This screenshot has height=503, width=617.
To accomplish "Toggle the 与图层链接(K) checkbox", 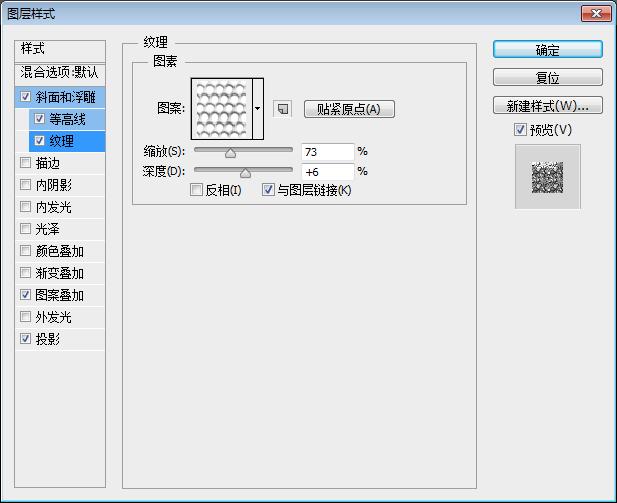I will coord(268,190).
